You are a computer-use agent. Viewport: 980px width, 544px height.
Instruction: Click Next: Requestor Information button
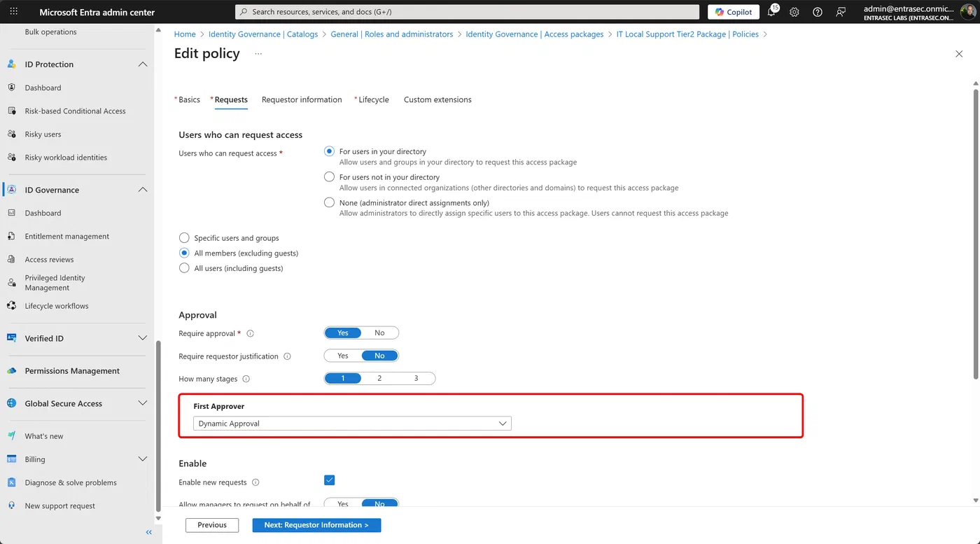[x=316, y=525]
